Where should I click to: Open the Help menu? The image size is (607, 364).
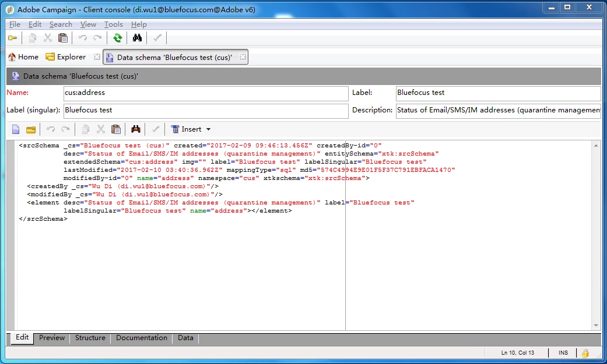coord(139,24)
